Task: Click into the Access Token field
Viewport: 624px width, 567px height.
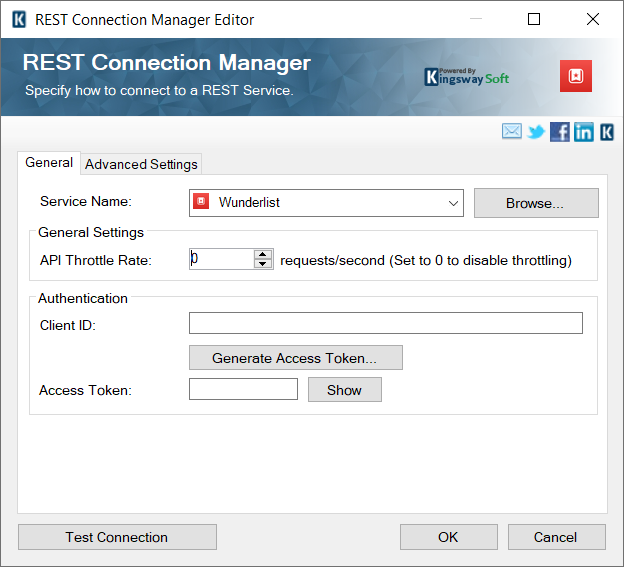Action: (243, 389)
